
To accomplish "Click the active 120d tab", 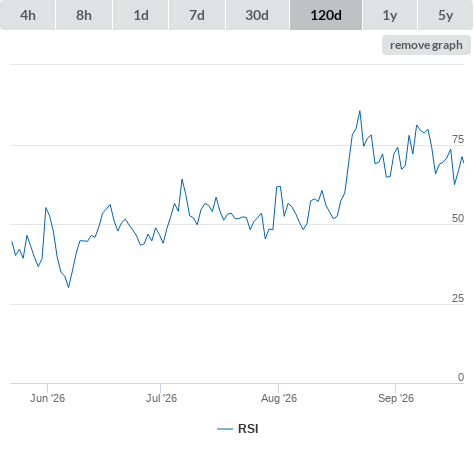I will tap(326, 15).
